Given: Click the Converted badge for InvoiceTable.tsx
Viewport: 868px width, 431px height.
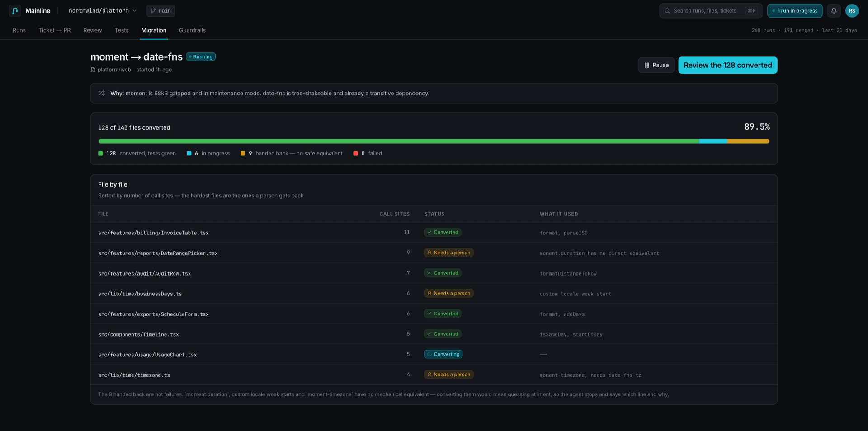Looking at the screenshot, I should pyautogui.click(x=443, y=232).
